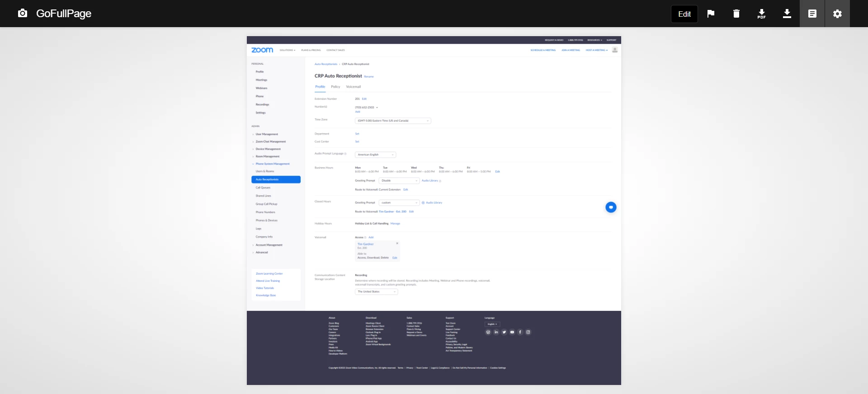Click the Edit button in GoFullPage toolbar

684,14
